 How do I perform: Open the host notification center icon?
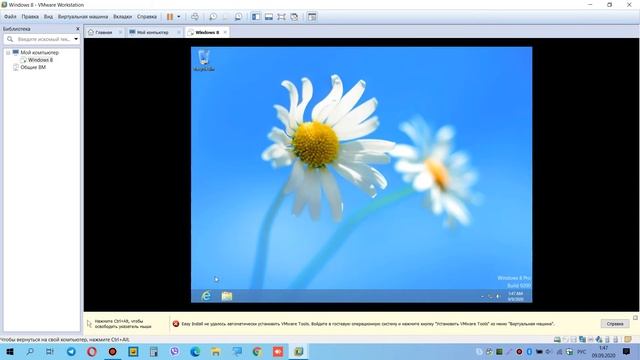[x=626, y=351]
